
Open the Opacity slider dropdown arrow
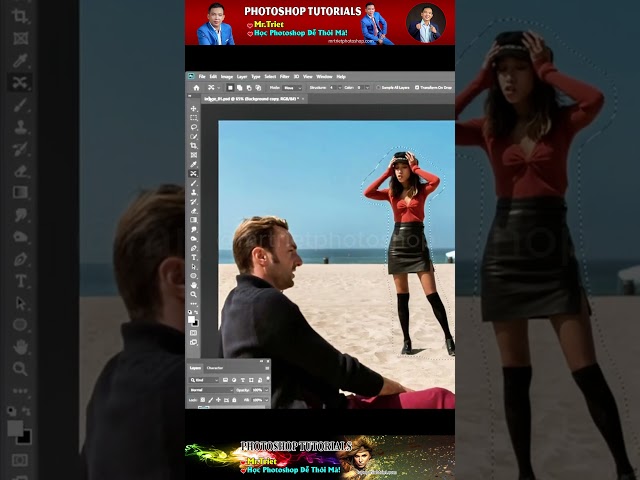click(x=267, y=390)
